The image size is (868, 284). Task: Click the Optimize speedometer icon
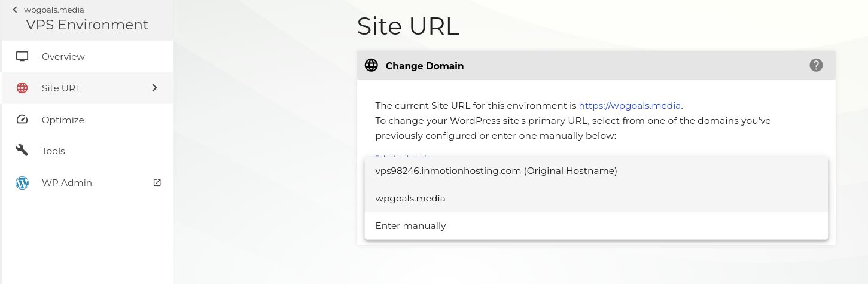tap(22, 120)
